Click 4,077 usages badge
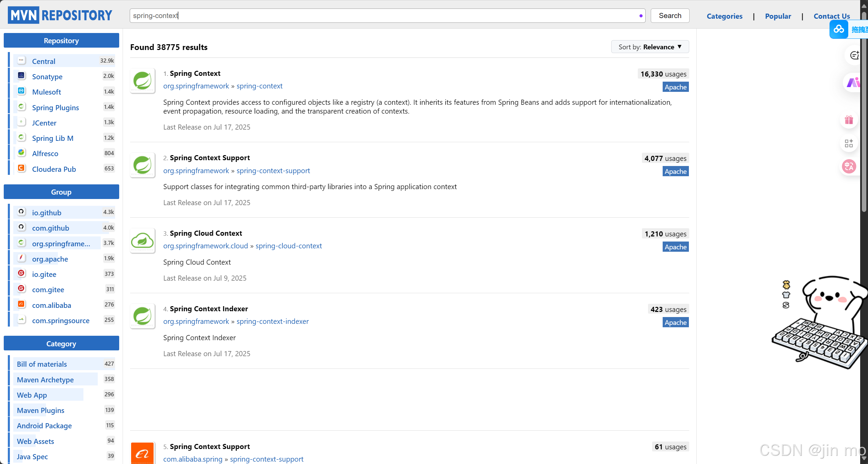The height and width of the screenshot is (464, 868). pyautogui.click(x=665, y=158)
